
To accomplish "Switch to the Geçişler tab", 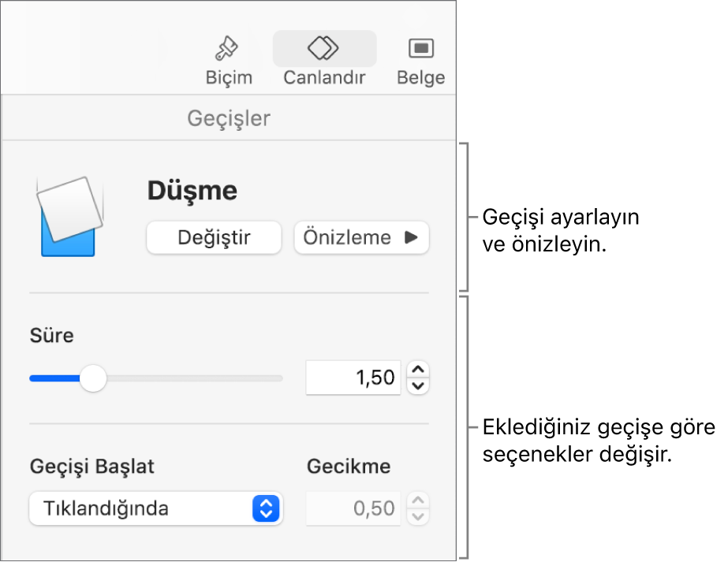I will tap(229, 118).
